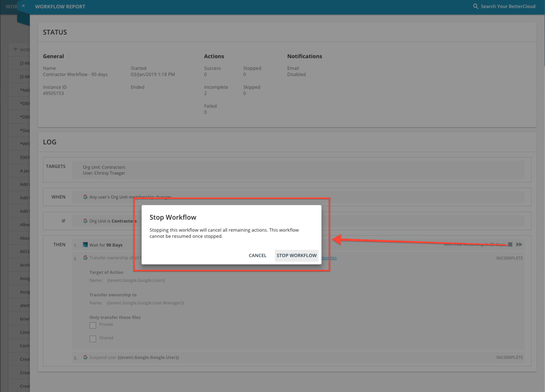
Task: Check the Shared files checkbox
Action: [x=92, y=339]
